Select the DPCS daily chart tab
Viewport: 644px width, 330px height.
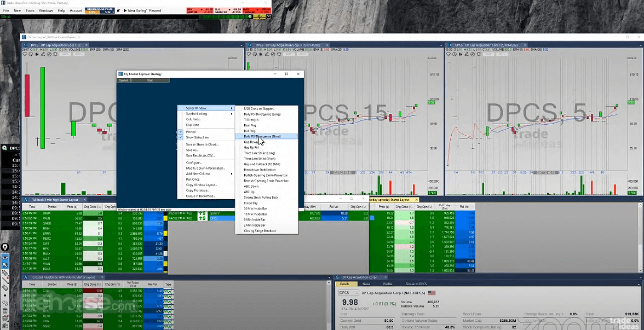coord(55,45)
